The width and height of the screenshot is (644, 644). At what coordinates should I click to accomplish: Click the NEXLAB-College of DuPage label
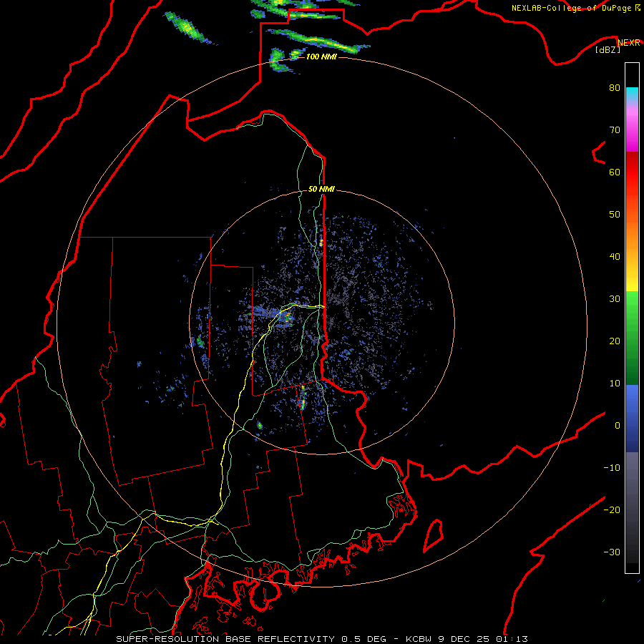[x=575, y=8]
